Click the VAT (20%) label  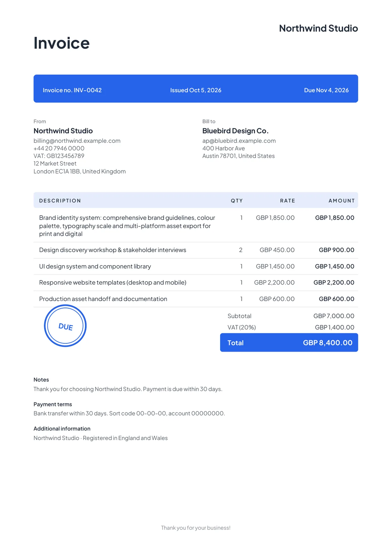(242, 327)
